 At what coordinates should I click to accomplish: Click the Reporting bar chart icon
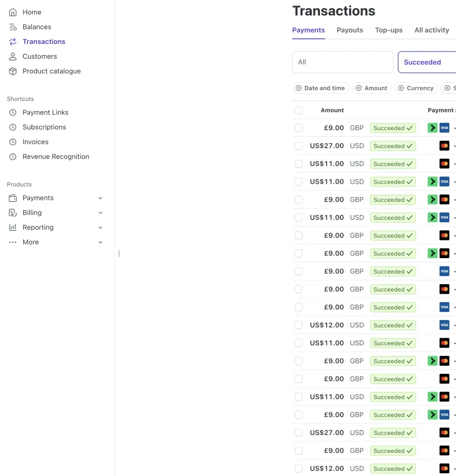click(13, 227)
